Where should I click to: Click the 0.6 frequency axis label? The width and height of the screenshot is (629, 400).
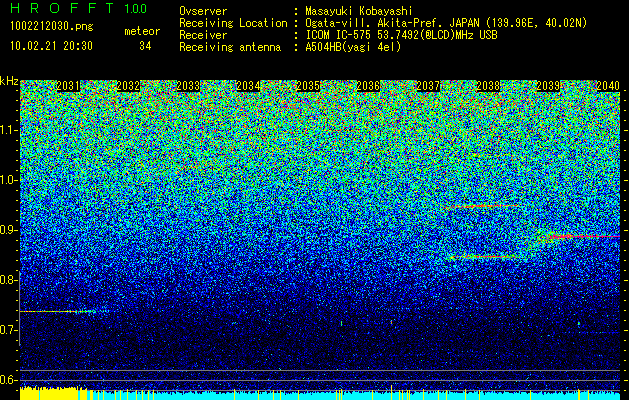click(8, 380)
